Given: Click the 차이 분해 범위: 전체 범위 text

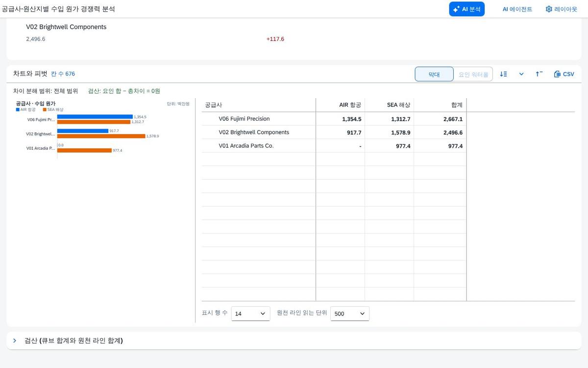Looking at the screenshot, I should 46,91.
